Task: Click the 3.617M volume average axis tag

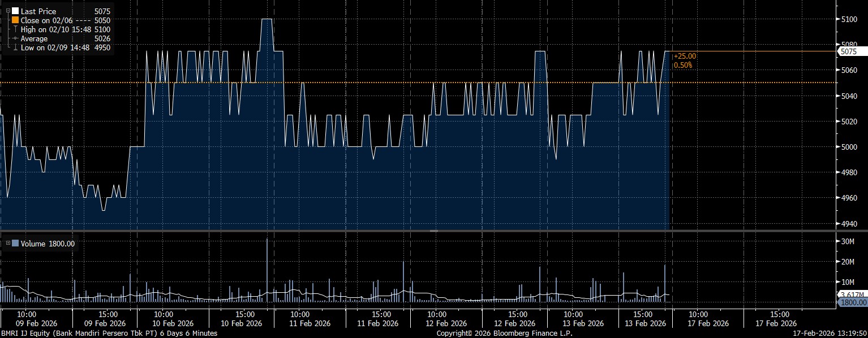Action: click(851, 294)
